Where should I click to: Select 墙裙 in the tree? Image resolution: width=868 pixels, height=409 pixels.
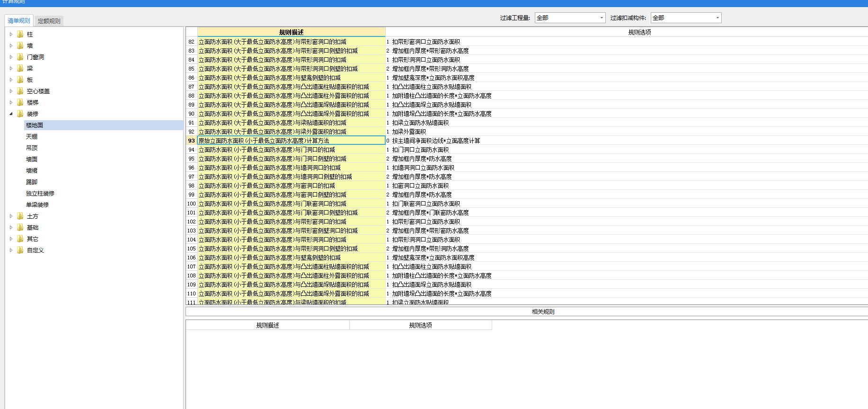click(32, 170)
